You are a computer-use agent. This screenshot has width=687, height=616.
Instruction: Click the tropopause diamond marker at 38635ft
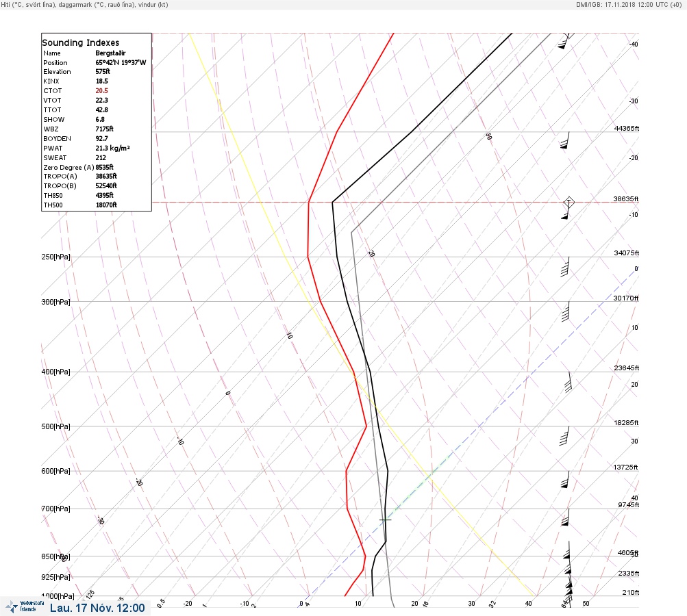569,203
